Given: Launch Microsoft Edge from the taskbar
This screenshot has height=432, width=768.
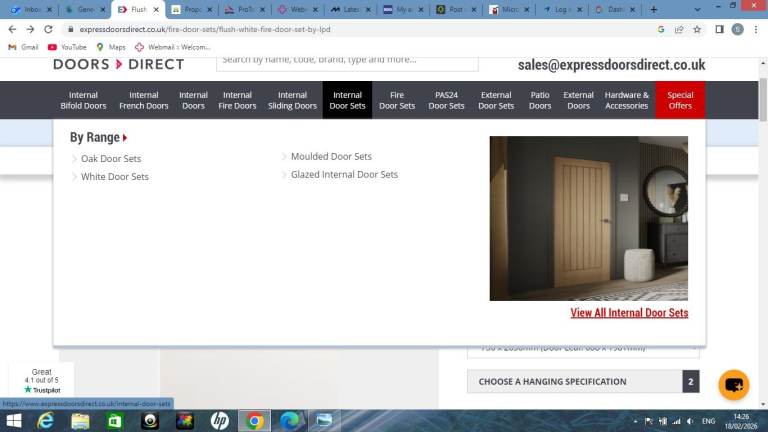Looking at the screenshot, I should coord(290,421).
